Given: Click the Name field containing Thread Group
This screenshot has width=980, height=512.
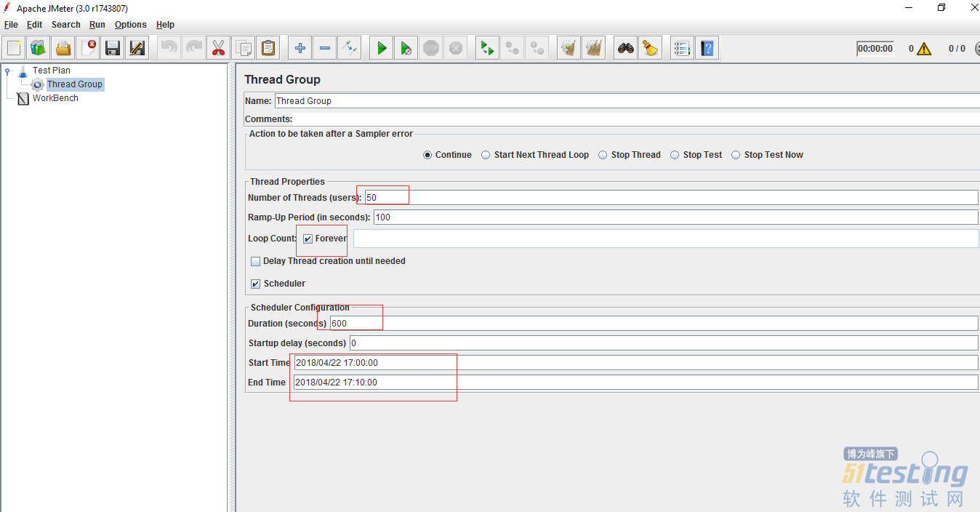Looking at the screenshot, I should [627, 101].
